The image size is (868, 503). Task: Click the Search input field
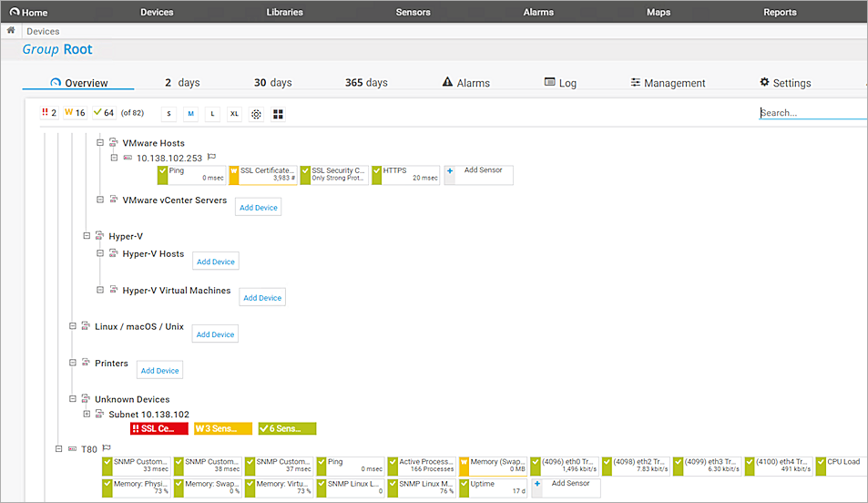(811, 113)
